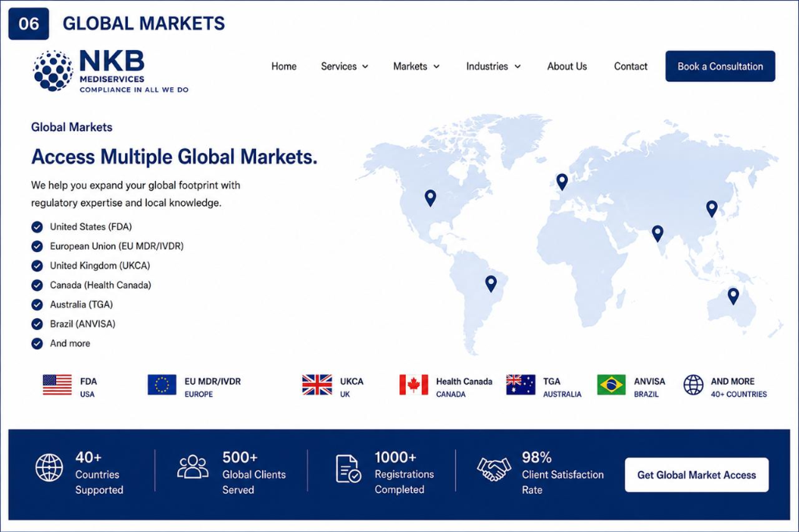Click the checkmark beside Canada (Health Canada)
The height and width of the screenshot is (532, 799).
[37, 285]
